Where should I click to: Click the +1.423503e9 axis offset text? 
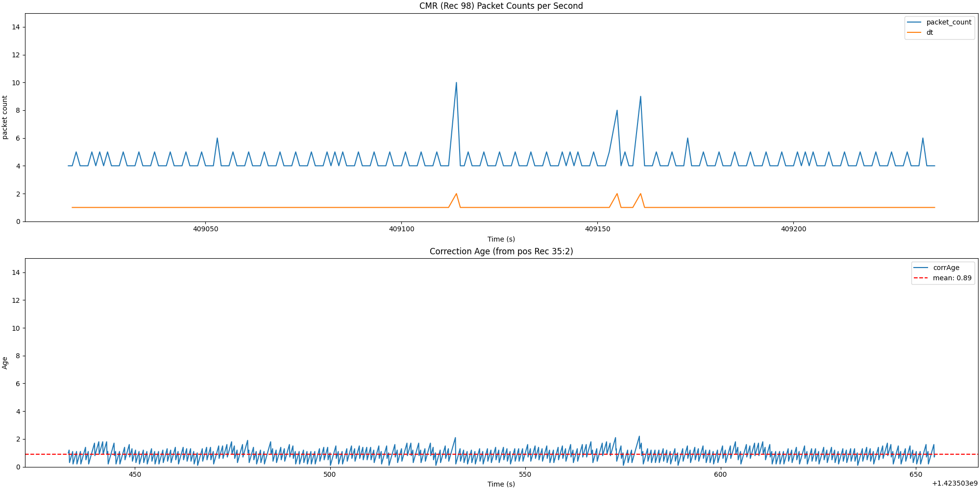pos(955,484)
